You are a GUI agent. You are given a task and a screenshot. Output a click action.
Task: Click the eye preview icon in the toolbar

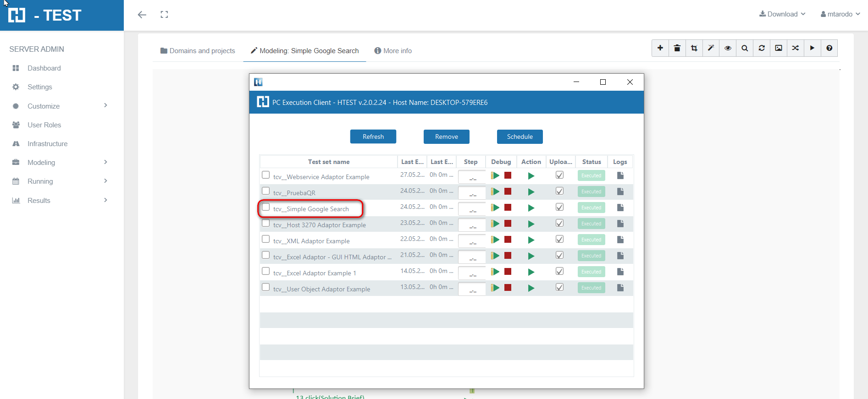[x=728, y=48]
